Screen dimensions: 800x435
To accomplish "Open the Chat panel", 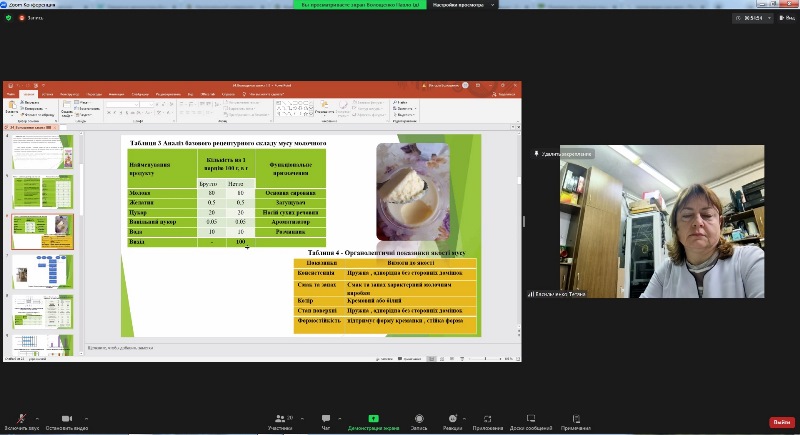I will (x=326, y=418).
